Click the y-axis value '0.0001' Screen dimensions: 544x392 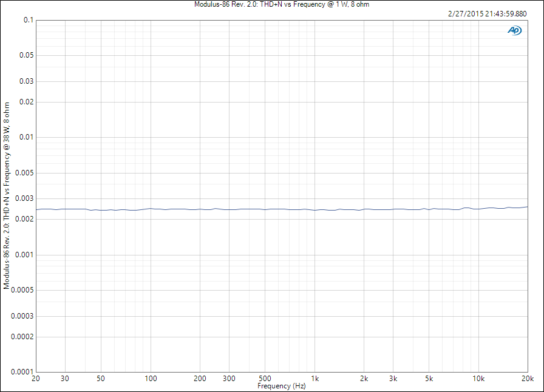(x=22, y=372)
